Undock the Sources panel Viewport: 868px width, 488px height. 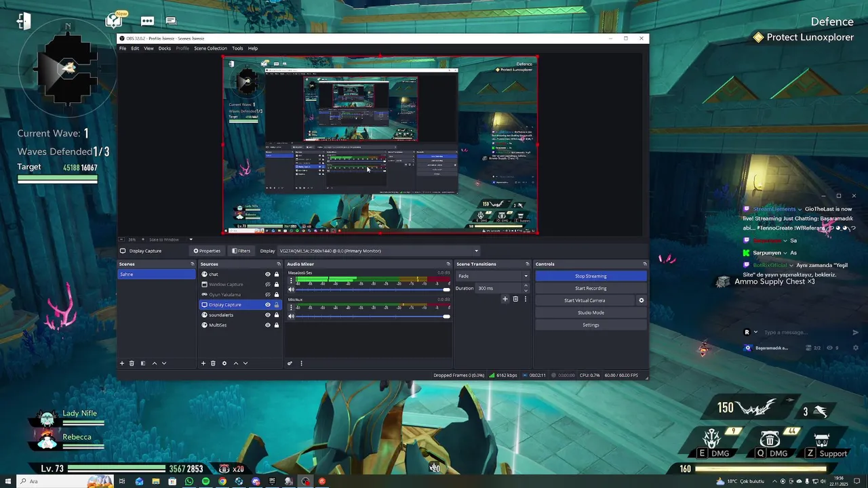(279, 264)
